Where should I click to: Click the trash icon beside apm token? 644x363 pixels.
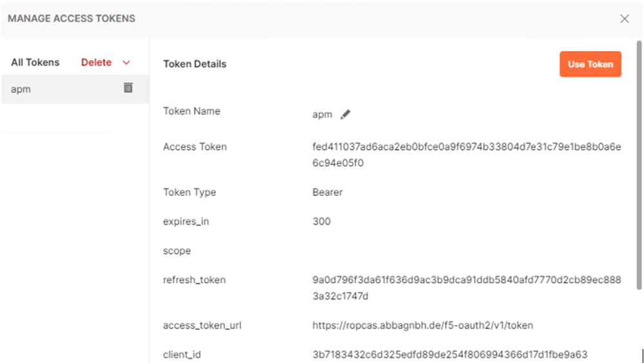point(128,88)
